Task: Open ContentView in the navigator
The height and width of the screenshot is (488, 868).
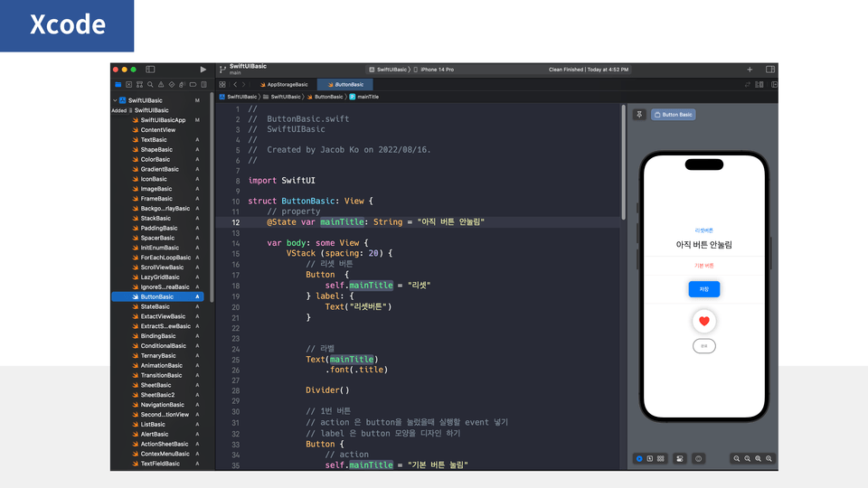Action: [x=157, y=130]
